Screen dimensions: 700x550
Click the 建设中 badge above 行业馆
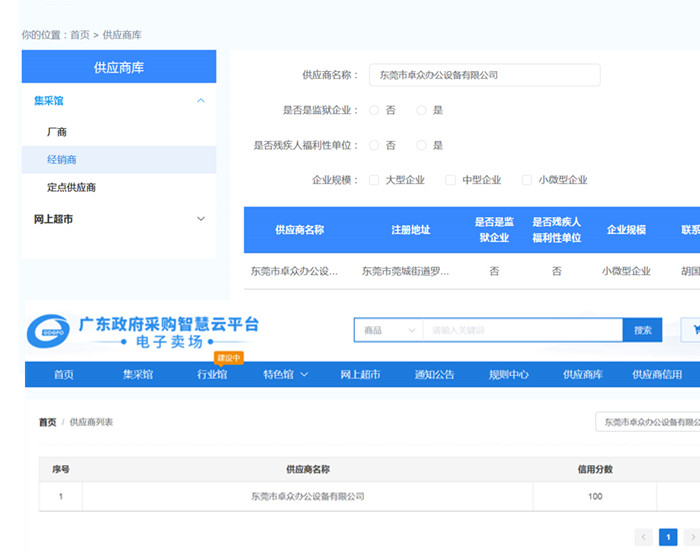pyautogui.click(x=229, y=357)
